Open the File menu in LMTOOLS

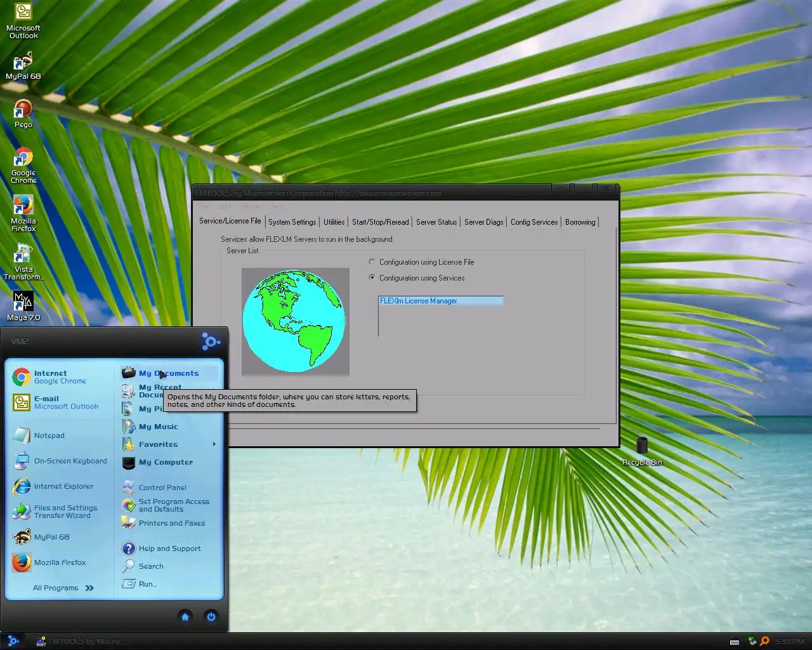pyautogui.click(x=204, y=206)
